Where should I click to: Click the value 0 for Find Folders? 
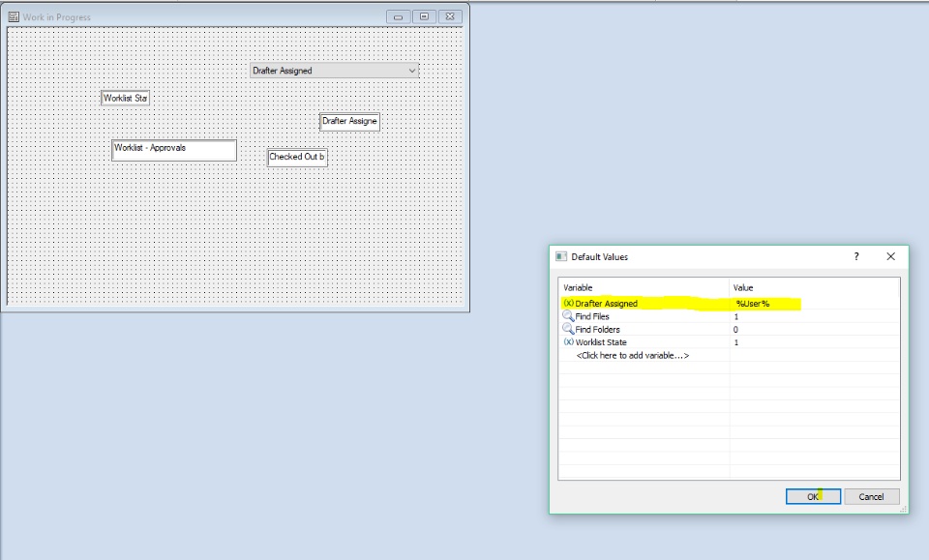[x=735, y=330]
